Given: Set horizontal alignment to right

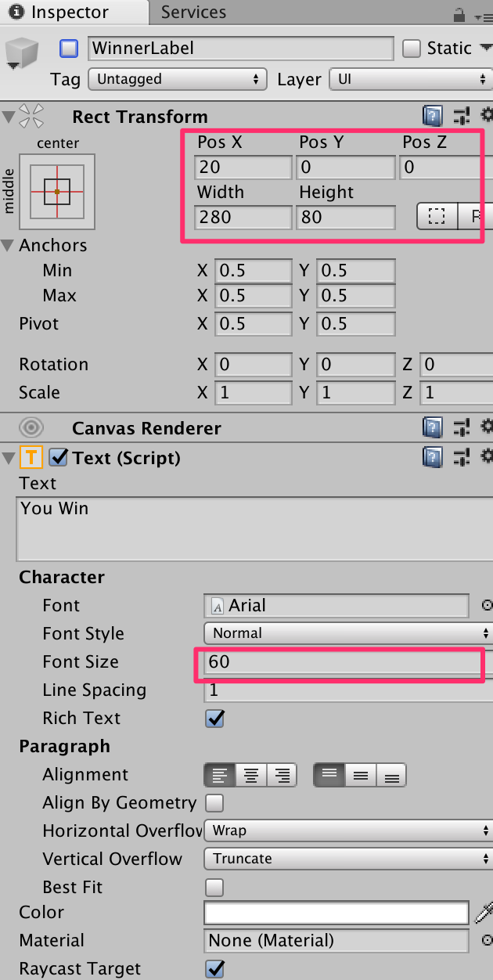Looking at the screenshot, I should (282, 775).
